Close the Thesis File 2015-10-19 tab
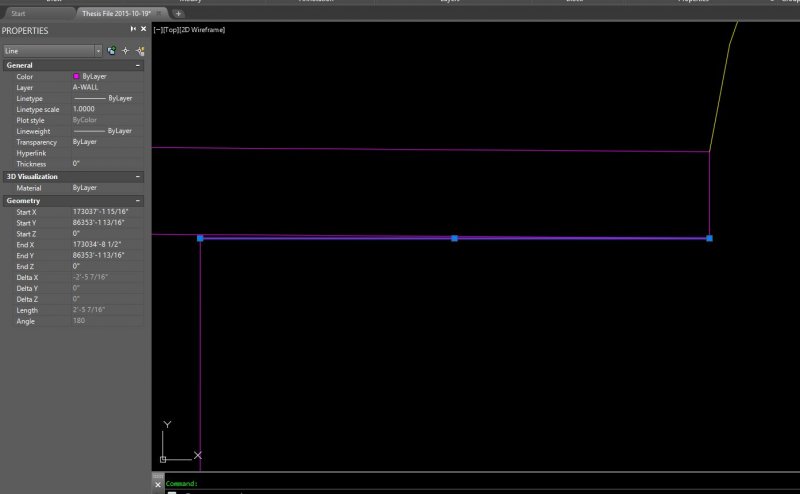This screenshot has height=494, width=800. [159, 13]
